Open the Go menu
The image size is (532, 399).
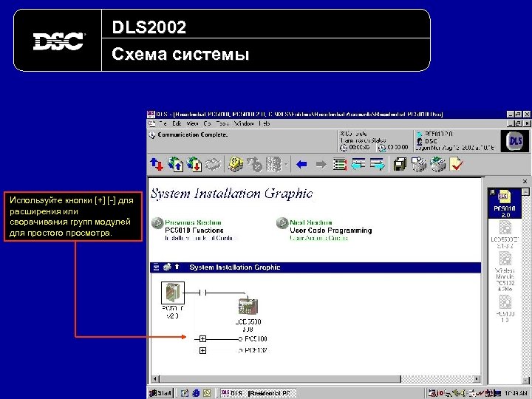(207, 124)
